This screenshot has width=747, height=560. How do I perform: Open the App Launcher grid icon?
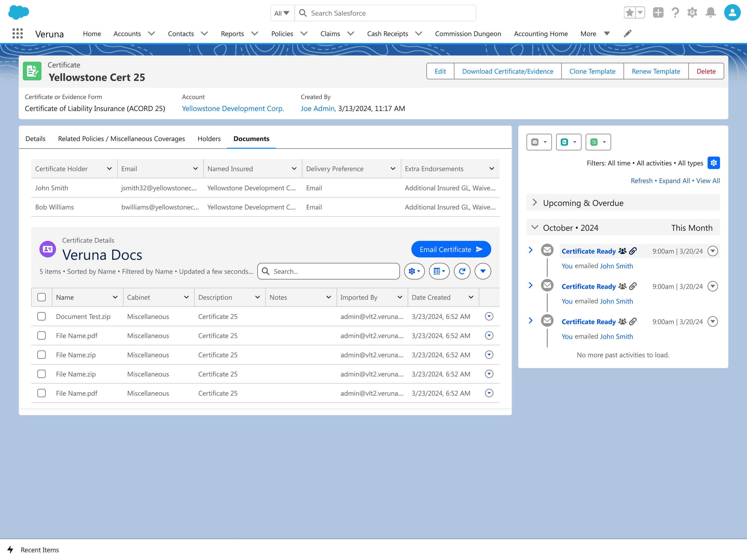[18, 33]
